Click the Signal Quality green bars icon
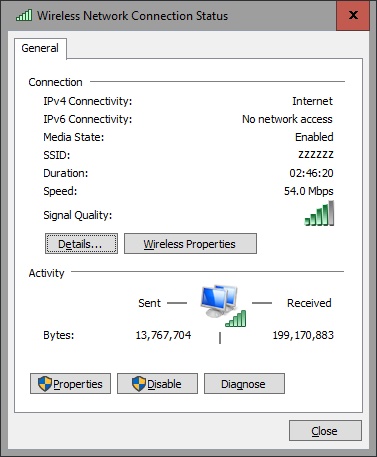Screen dimensions: 377x457 [319, 213]
